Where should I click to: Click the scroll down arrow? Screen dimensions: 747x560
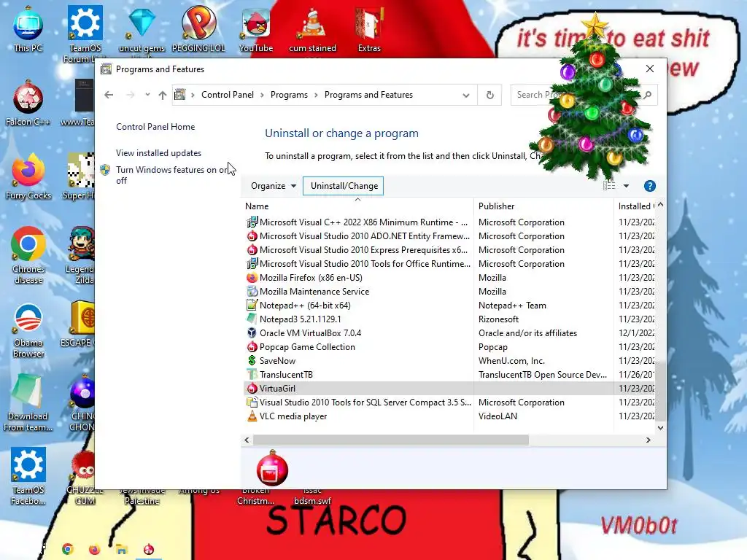point(660,427)
